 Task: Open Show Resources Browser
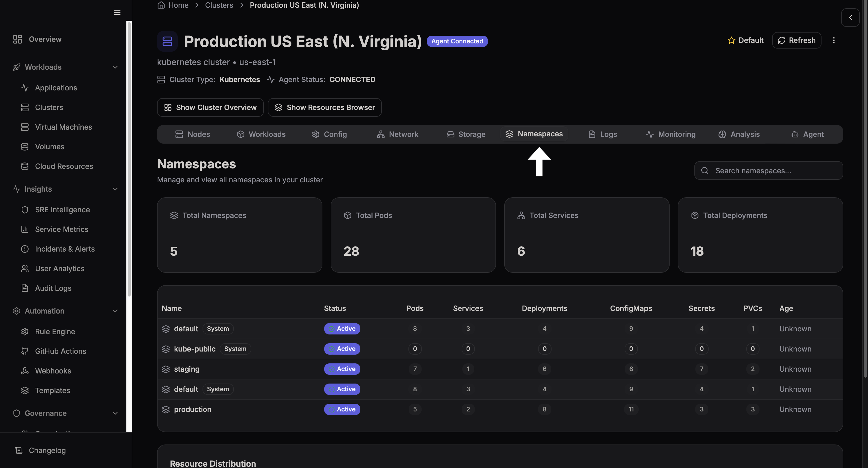pyautogui.click(x=324, y=107)
